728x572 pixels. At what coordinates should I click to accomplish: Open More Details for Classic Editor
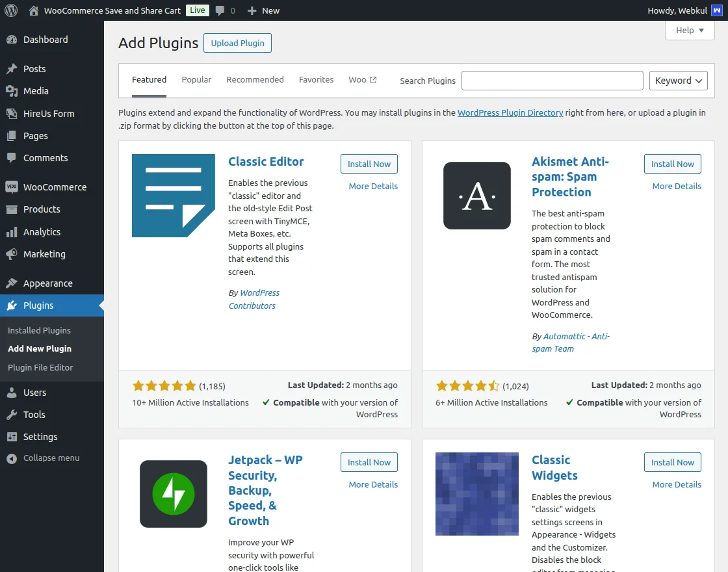373,186
